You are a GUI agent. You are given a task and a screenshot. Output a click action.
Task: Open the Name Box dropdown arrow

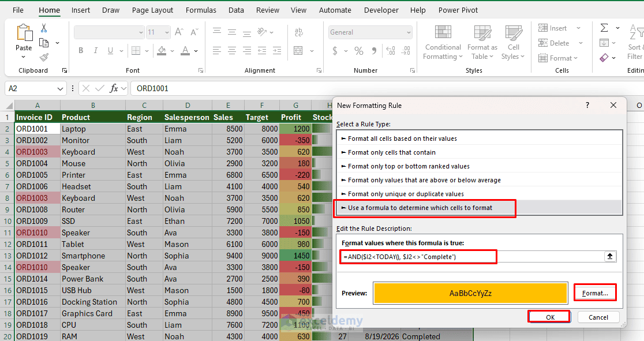(x=60, y=88)
